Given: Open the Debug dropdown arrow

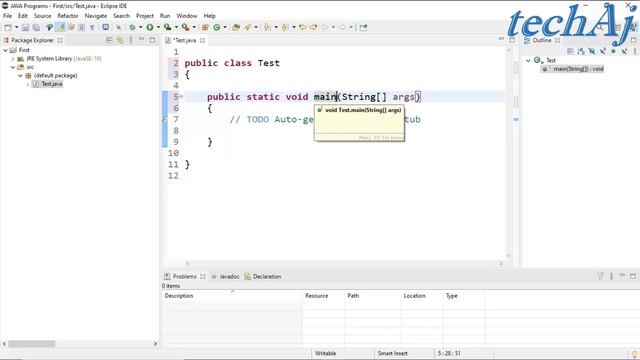Looking at the screenshot, I should [140, 27].
